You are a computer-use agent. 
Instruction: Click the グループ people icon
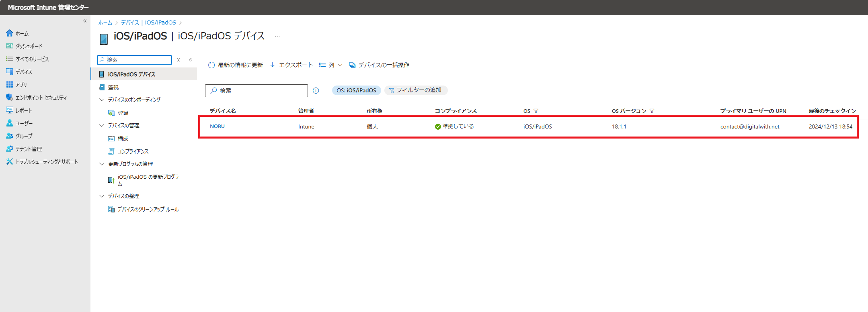10,136
